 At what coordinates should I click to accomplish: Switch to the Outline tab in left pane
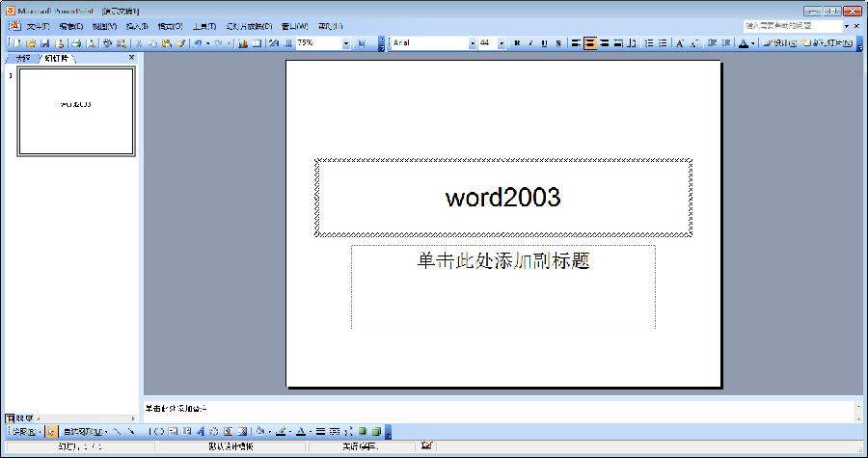(x=21, y=58)
